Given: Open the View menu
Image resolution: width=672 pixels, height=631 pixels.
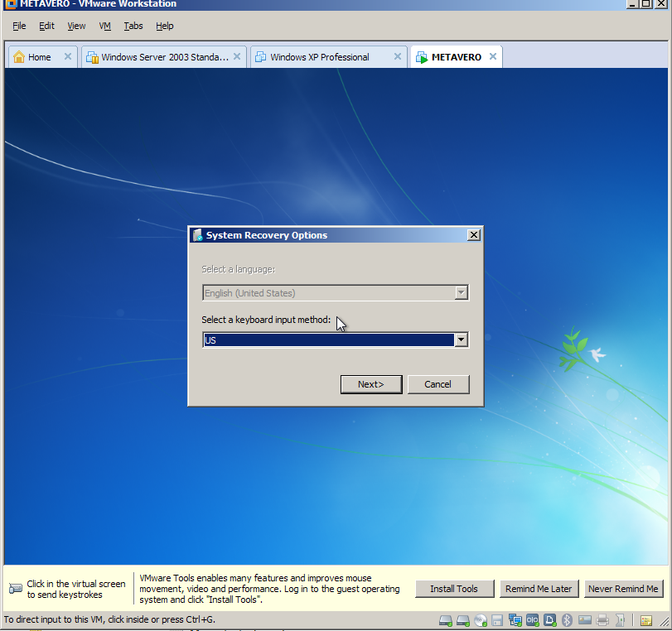Looking at the screenshot, I should click(76, 26).
